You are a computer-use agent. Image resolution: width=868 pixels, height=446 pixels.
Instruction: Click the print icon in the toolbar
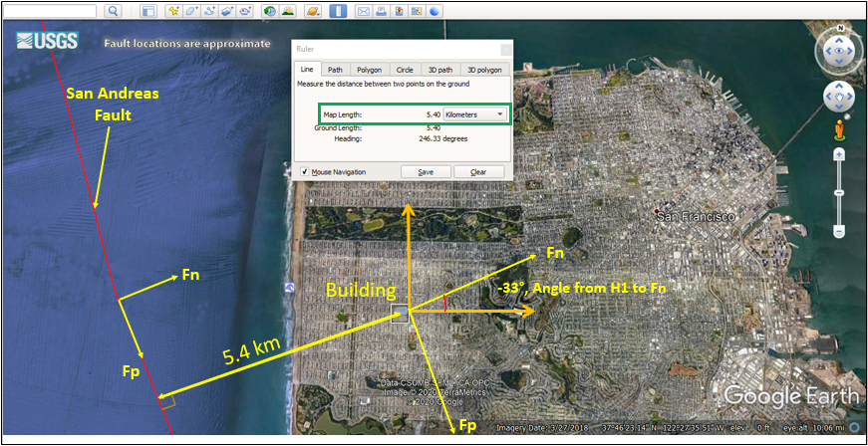click(382, 11)
